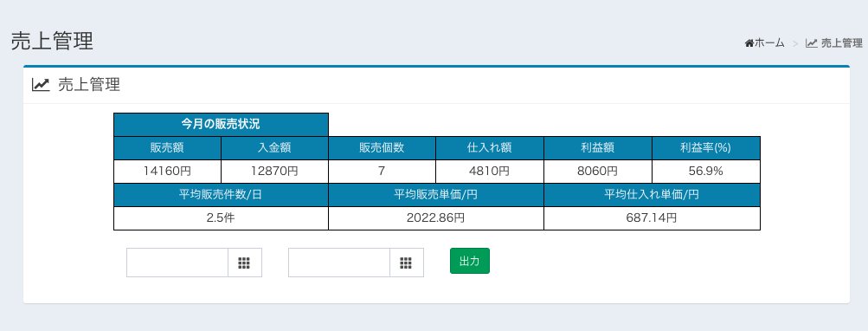
Task: Click the line chart icon beside panel title
Action: tap(41, 85)
